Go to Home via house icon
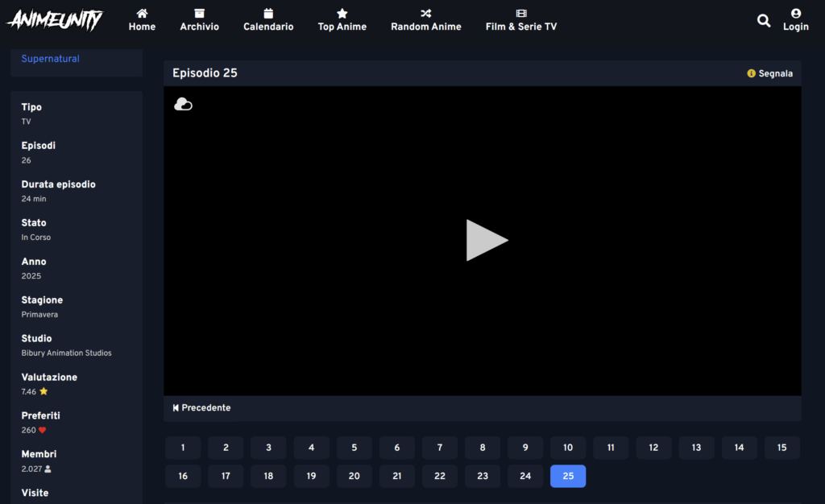Image resolution: width=825 pixels, height=504 pixels. click(x=142, y=14)
